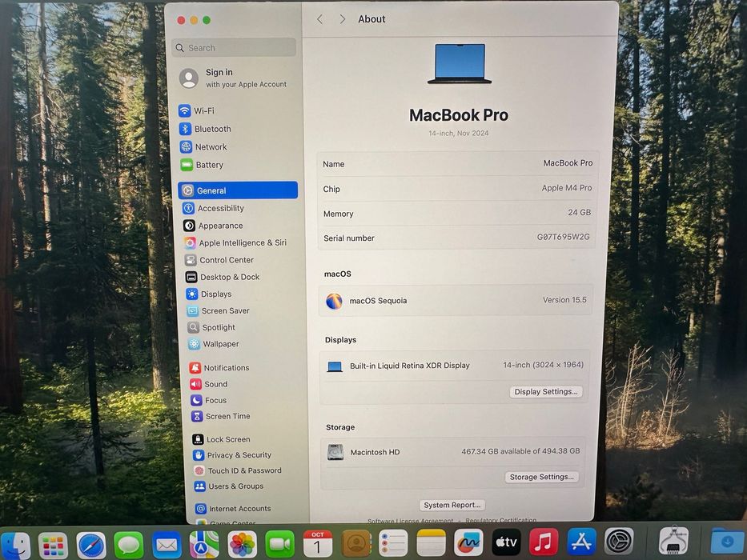Open Downloads folder in the Dock
This screenshot has width=747, height=560.
[x=728, y=541]
